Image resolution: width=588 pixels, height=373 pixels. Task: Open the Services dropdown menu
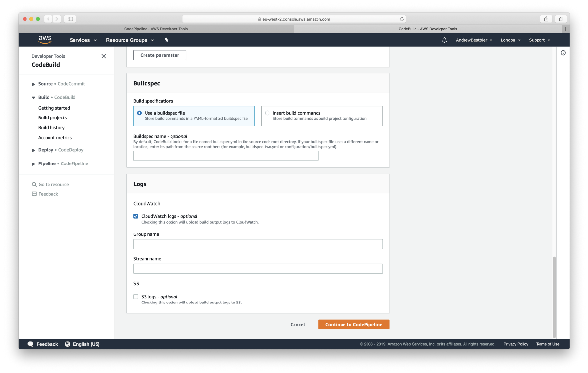(x=83, y=40)
